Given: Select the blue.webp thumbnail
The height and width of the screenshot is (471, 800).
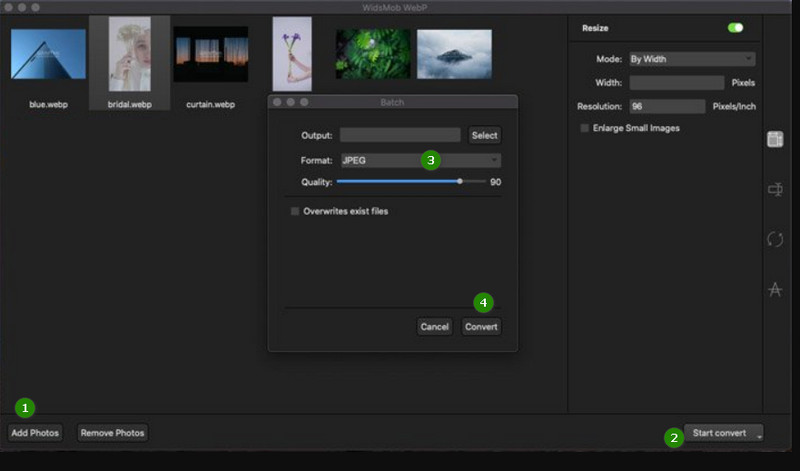Looking at the screenshot, I should (x=48, y=54).
